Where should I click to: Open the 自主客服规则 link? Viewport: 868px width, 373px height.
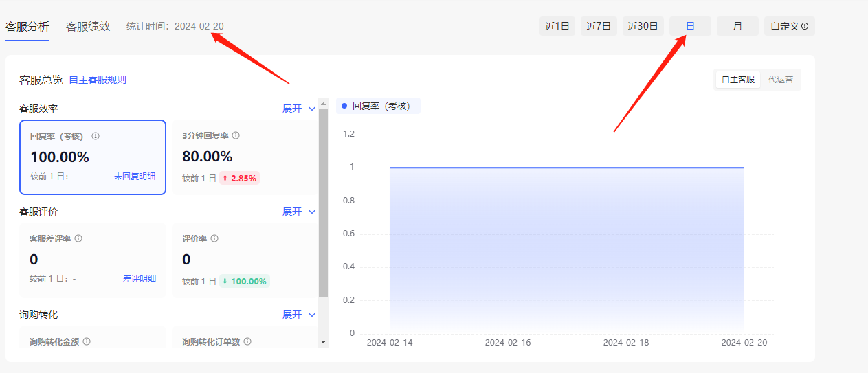[x=98, y=80]
